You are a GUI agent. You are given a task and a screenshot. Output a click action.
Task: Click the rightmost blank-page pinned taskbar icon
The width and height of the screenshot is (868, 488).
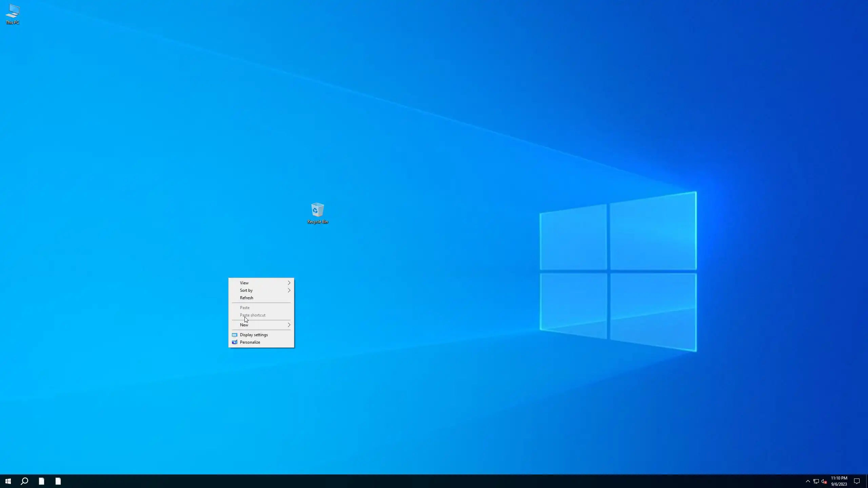58,481
